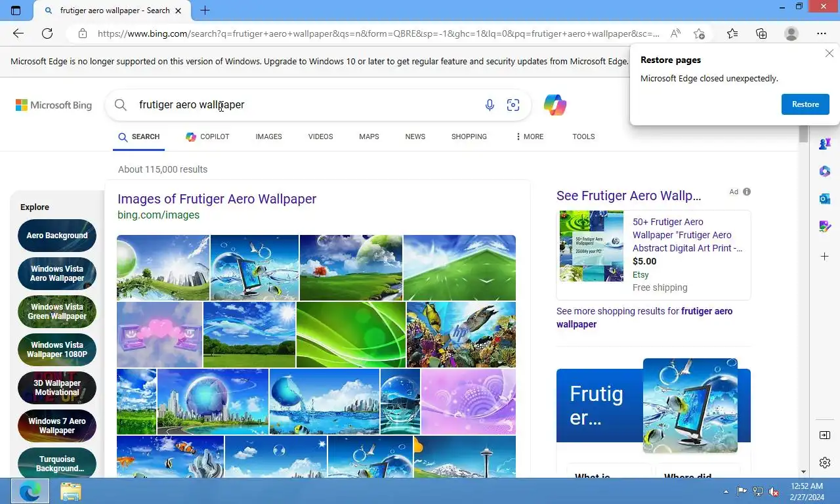View site information lock icon
This screenshot has width=840, height=504.
click(x=82, y=33)
